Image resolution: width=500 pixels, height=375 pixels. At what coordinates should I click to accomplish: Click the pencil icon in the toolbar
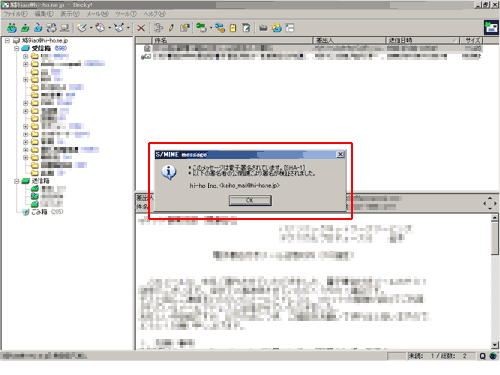pos(171,28)
